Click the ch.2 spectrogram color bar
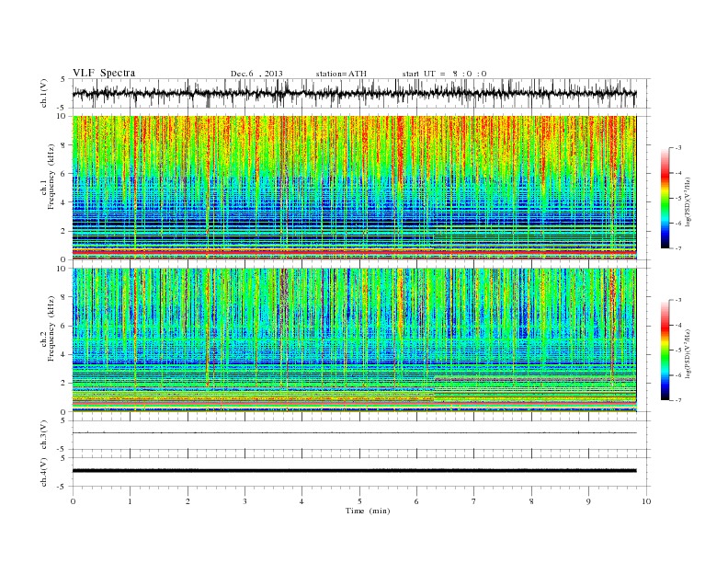This screenshot has height=563, width=728. click(x=665, y=350)
